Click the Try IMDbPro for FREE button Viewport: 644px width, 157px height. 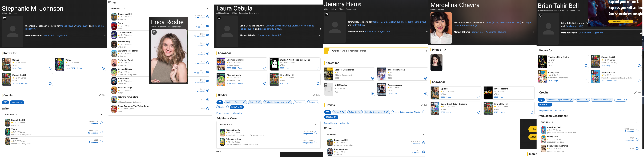click(621, 22)
